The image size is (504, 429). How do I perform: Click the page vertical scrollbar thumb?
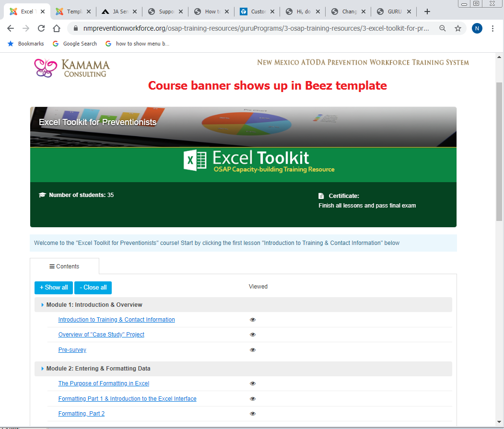(x=499, y=151)
